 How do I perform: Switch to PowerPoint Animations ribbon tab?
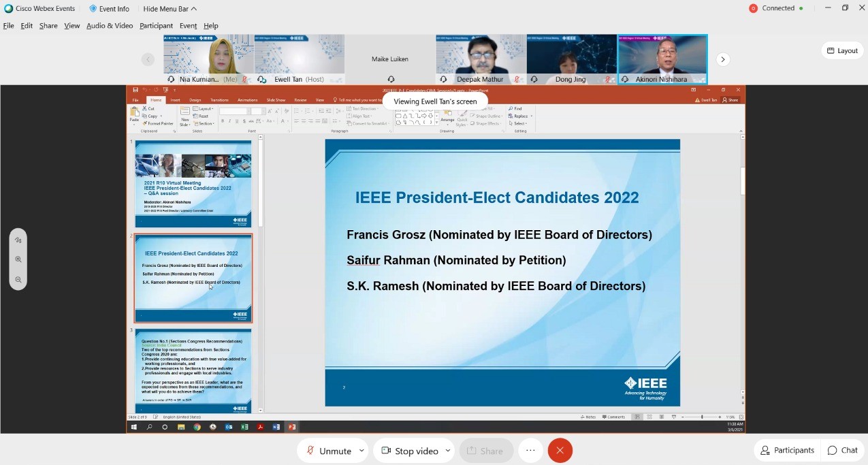pyautogui.click(x=247, y=100)
